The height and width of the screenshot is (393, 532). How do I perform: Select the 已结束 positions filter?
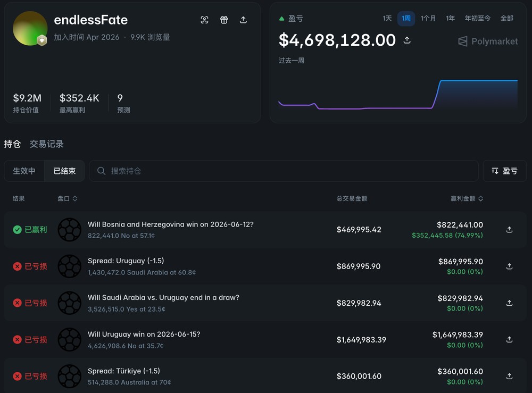pyautogui.click(x=64, y=171)
